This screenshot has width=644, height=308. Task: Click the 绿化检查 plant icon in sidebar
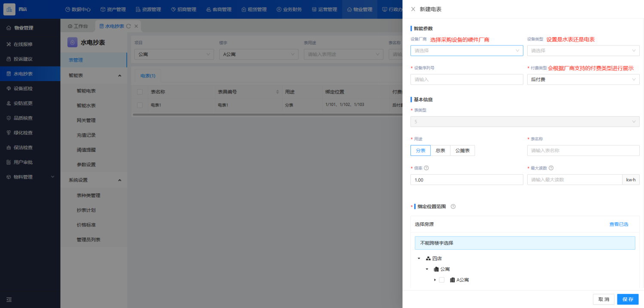[9, 133]
